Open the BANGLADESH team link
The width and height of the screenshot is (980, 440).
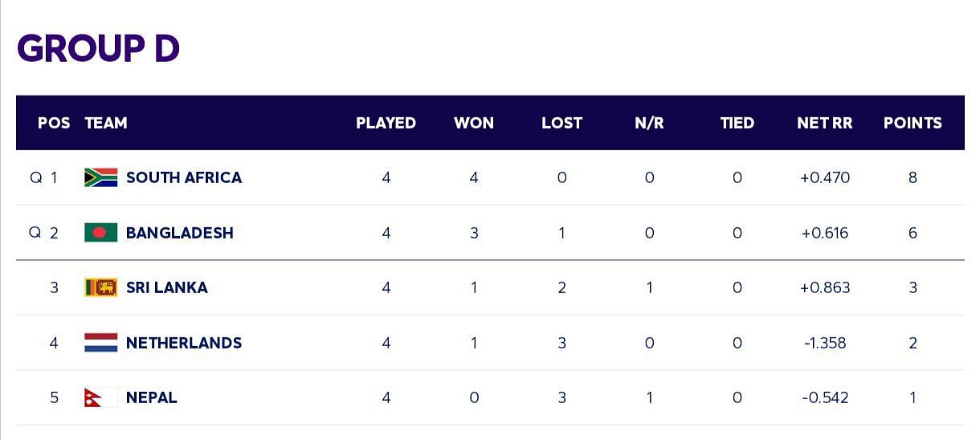[180, 233]
